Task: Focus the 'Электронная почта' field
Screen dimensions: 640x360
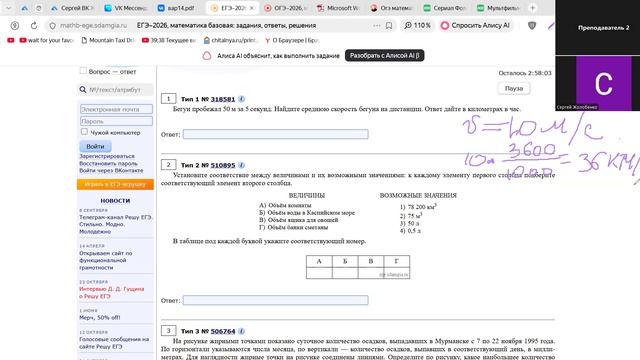Action: (116, 109)
